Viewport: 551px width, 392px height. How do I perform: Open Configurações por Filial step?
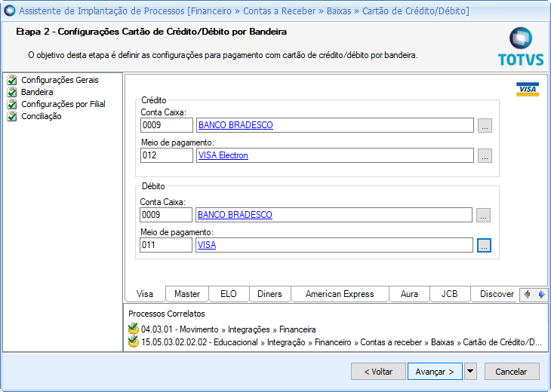(x=63, y=104)
